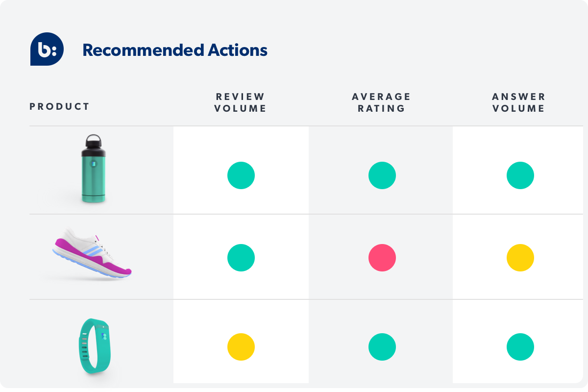Open the pink sneaker product

[92, 255]
